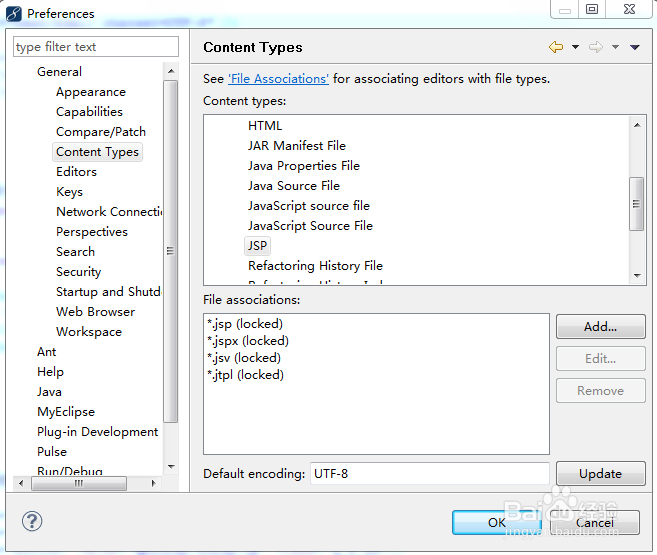Click the Preferences window app icon
This screenshot has width=657, height=555.
coord(13,13)
